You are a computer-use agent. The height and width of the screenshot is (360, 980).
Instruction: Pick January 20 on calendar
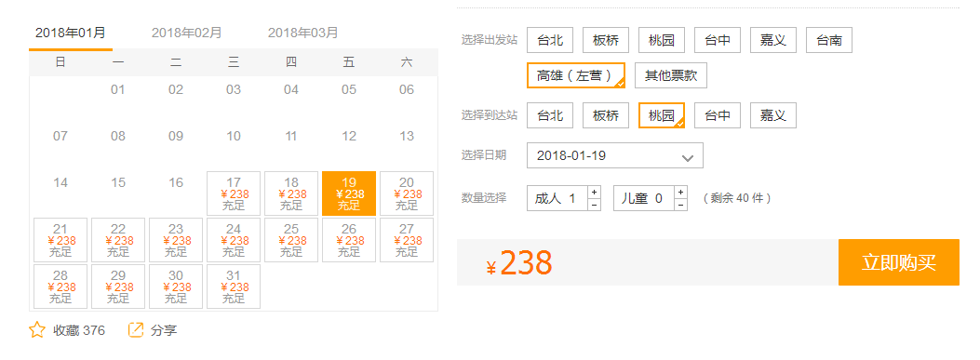[407, 193]
